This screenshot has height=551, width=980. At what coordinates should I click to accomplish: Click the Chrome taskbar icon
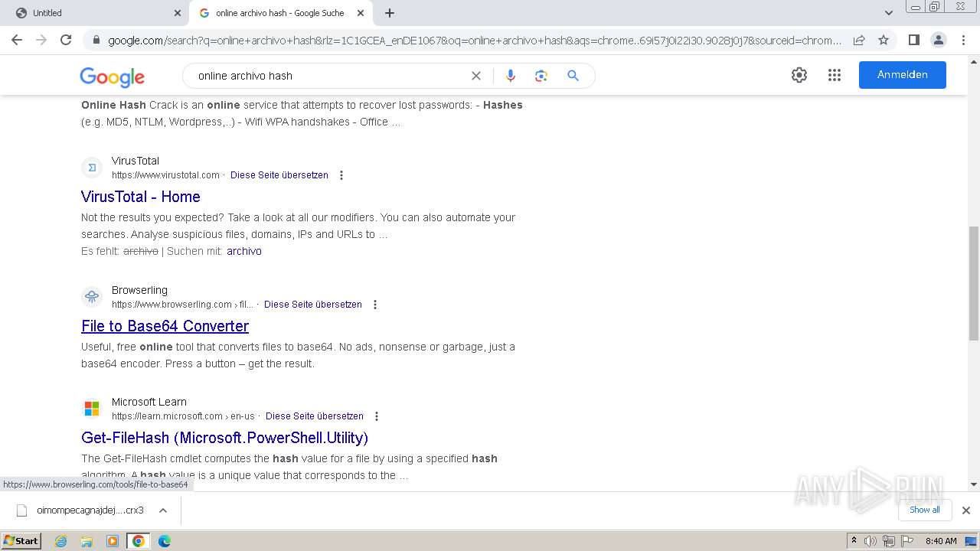(x=139, y=541)
